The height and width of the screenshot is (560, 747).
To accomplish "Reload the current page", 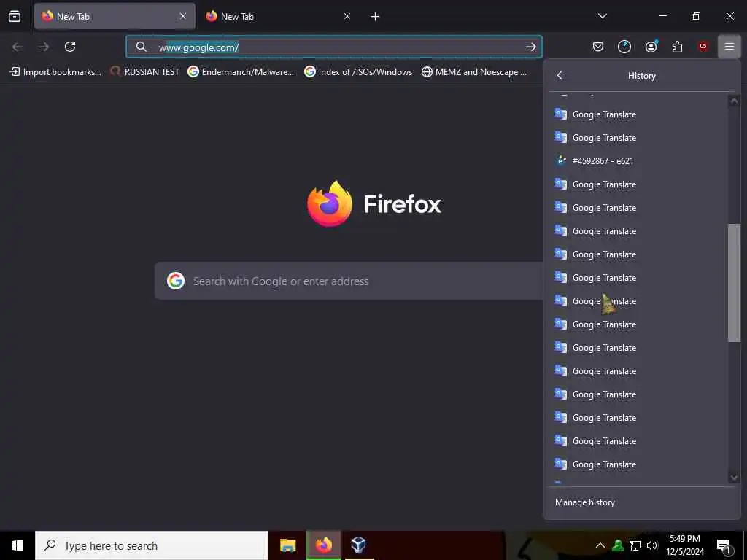I will click(x=70, y=47).
